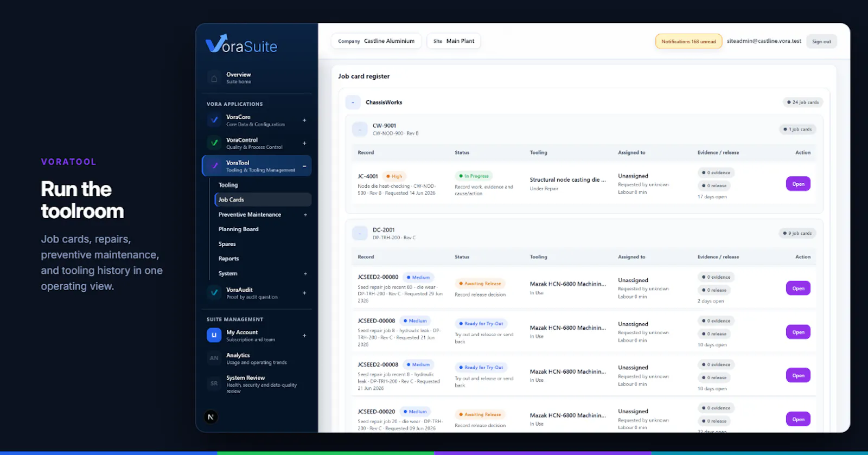Screen dimensions: 868x455
Task: Expand the System submenu plus
Action: [305, 274]
